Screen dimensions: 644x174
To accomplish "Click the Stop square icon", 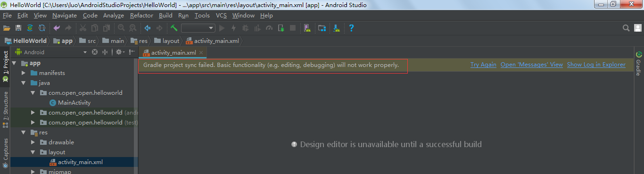I will tap(293, 28).
